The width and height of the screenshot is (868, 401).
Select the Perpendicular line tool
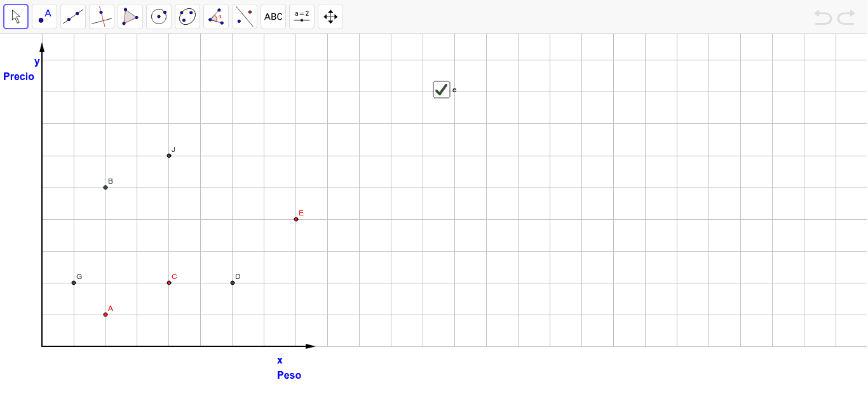(x=102, y=17)
